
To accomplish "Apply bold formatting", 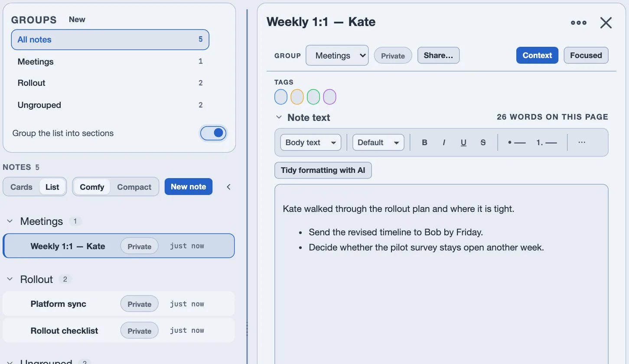I will (424, 143).
